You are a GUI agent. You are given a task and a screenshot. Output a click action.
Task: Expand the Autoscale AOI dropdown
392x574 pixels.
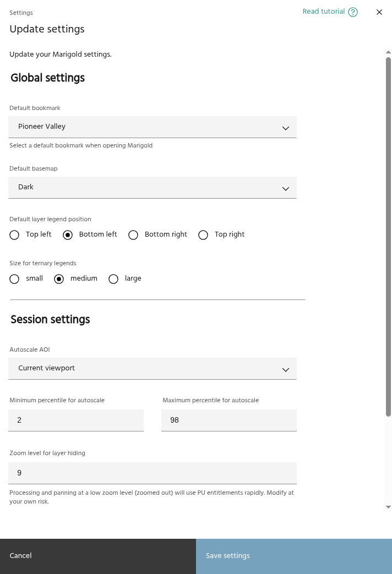[x=153, y=369]
